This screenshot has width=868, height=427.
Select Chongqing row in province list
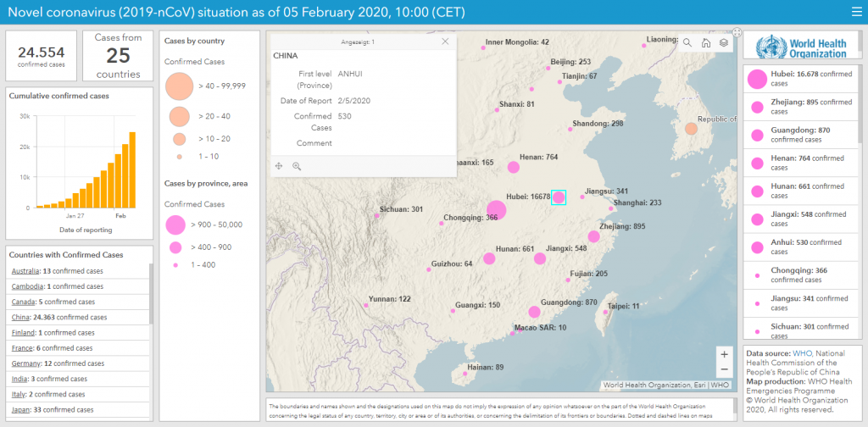800,275
